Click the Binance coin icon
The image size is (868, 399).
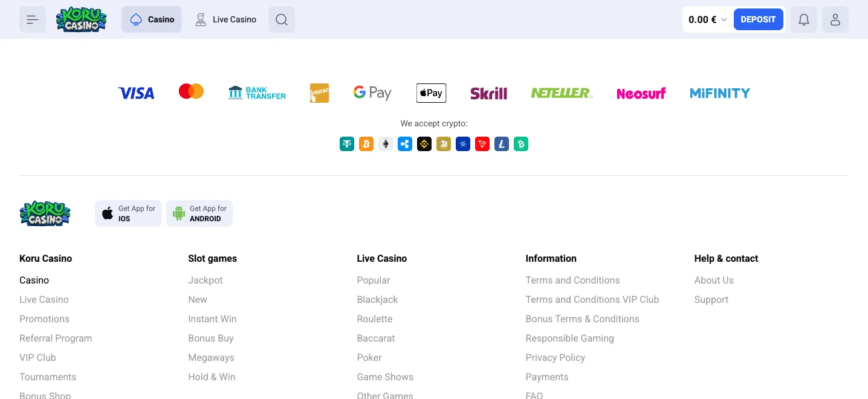point(424,144)
